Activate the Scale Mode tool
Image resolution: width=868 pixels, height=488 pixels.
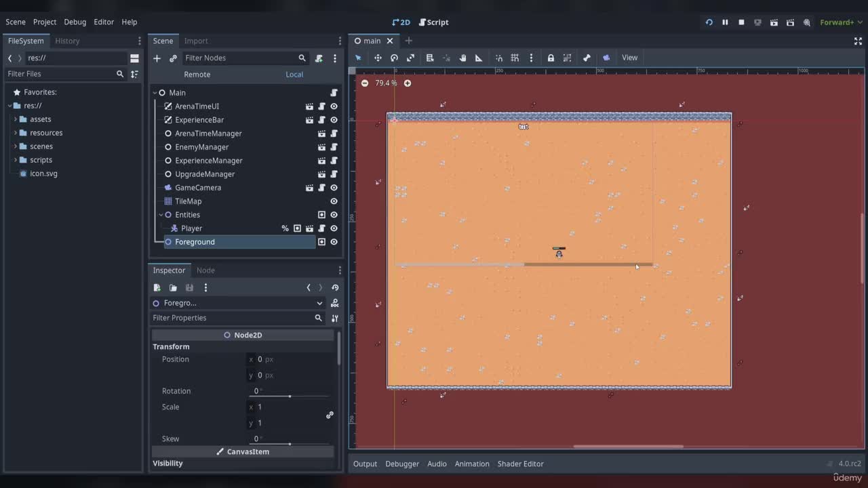pyautogui.click(x=410, y=58)
